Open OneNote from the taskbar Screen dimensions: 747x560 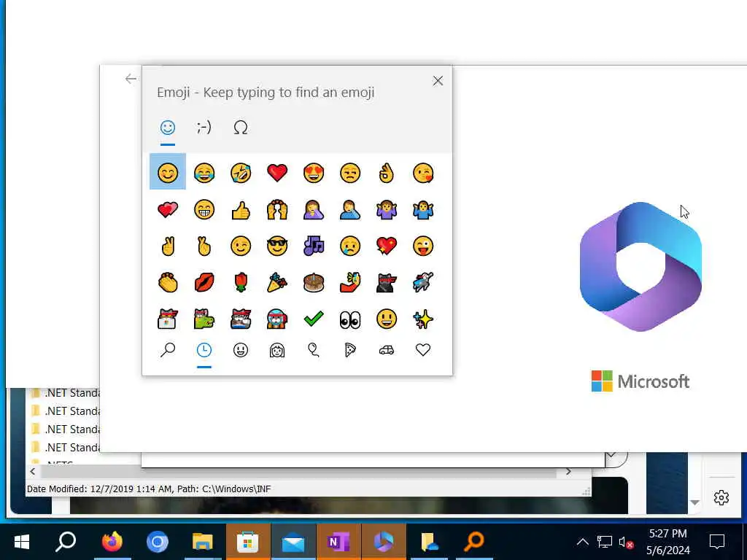click(338, 542)
